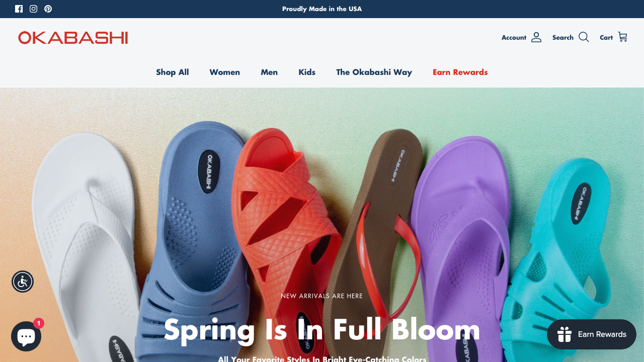Open the shopping cart icon
Image resolution: width=644 pixels, height=362 pixels.
tap(623, 37)
